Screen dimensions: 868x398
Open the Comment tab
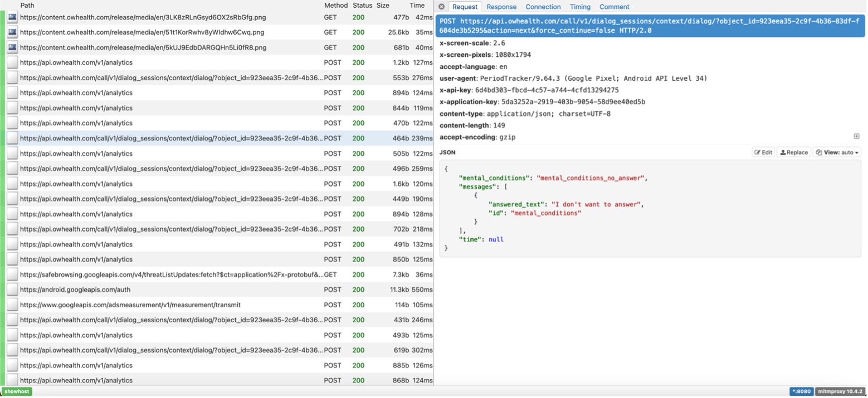(x=614, y=7)
